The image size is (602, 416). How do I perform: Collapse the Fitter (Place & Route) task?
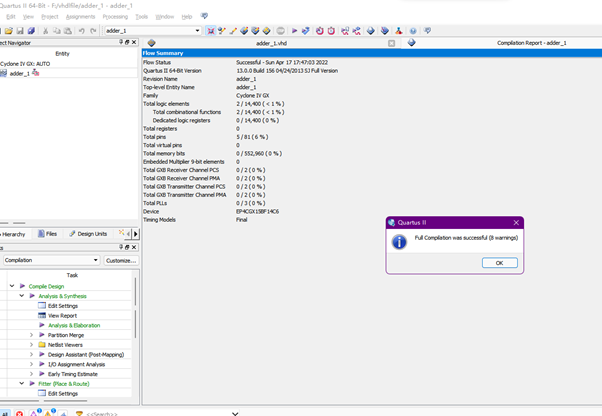pyautogui.click(x=22, y=383)
